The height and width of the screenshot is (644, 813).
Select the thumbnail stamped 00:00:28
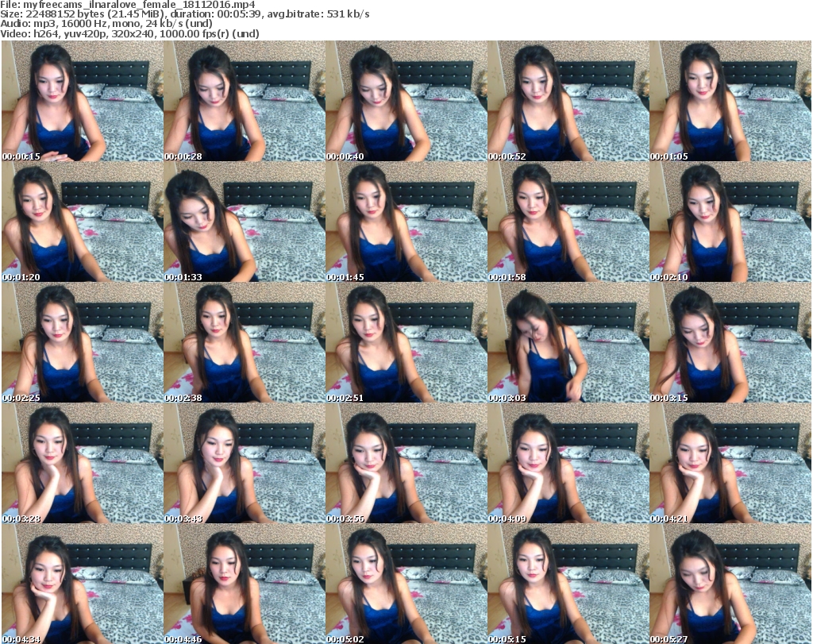[245, 101]
